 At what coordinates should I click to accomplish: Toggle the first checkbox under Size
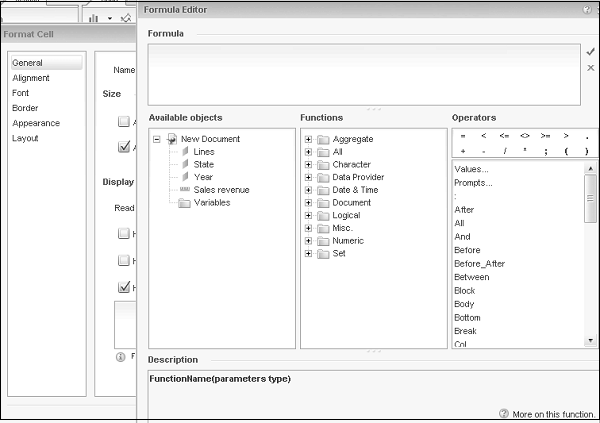[124, 122]
